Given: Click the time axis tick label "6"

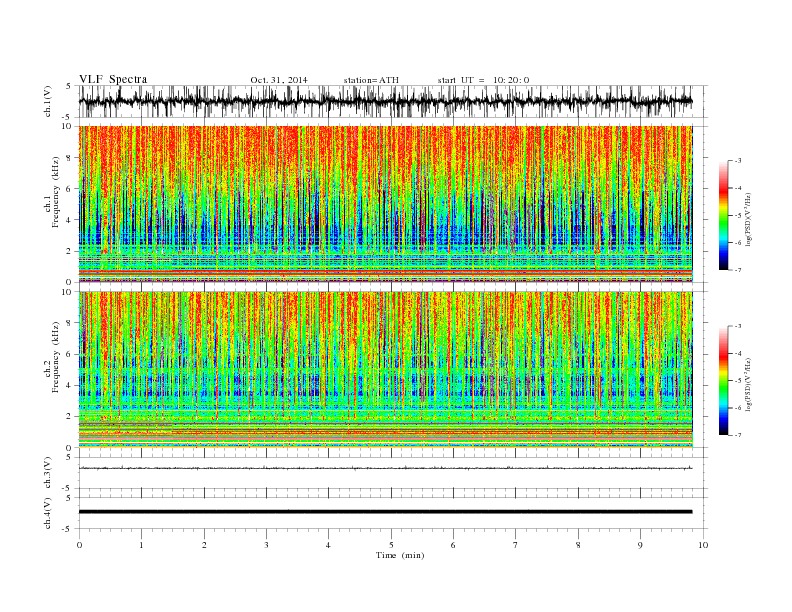Looking at the screenshot, I should click(x=453, y=545).
